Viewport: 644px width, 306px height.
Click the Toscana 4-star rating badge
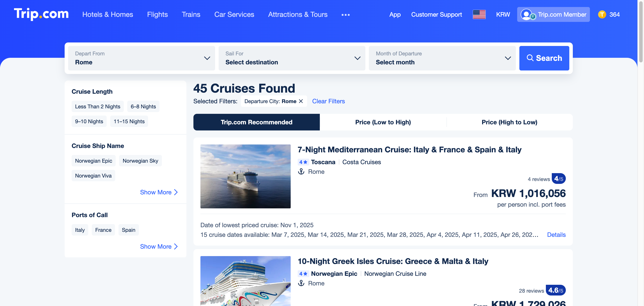(303, 162)
